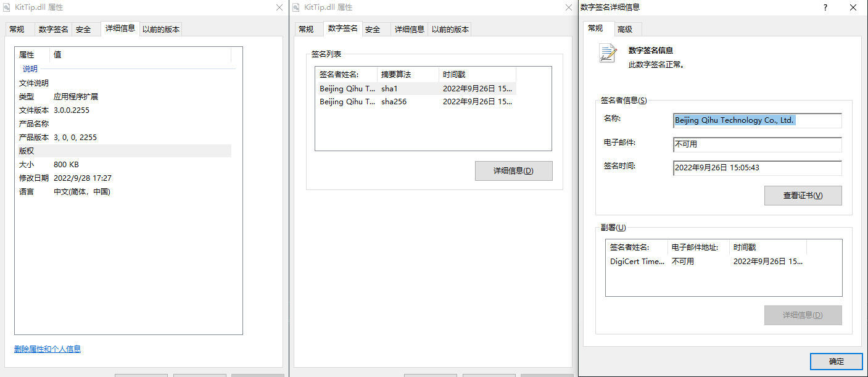Image resolution: width=868 pixels, height=377 pixels.
Task: Open 以前的版本 tab in second window
Action: [x=450, y=29]
